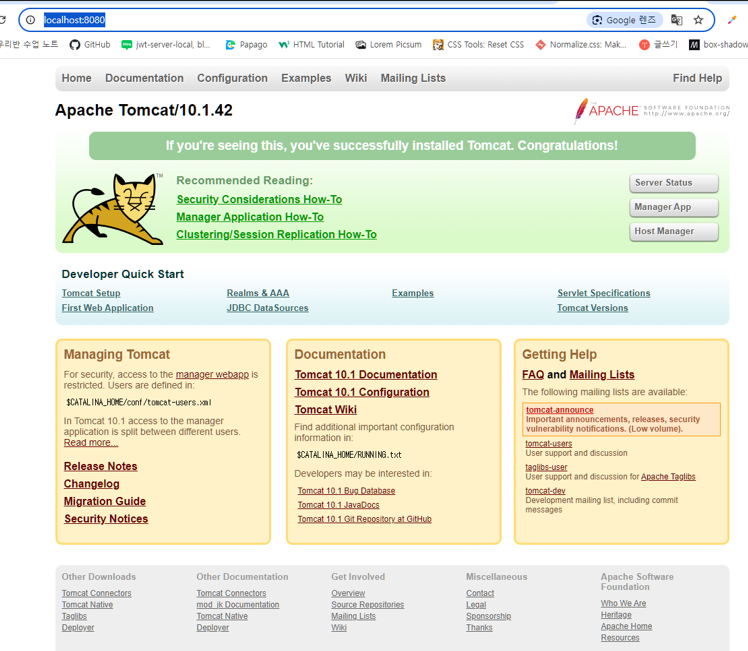Open the Realms & AAA link

(258, 293)
